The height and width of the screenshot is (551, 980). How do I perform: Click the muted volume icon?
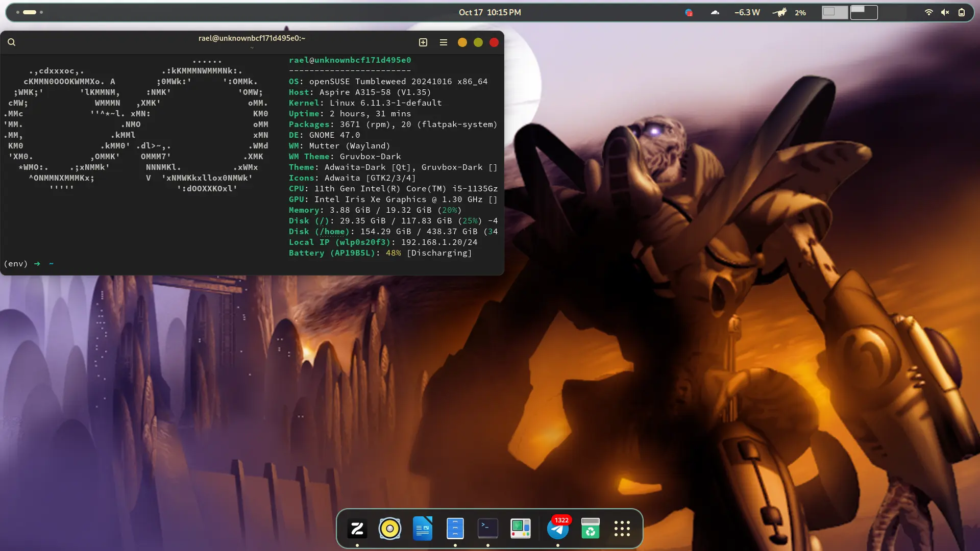(945, 12)
